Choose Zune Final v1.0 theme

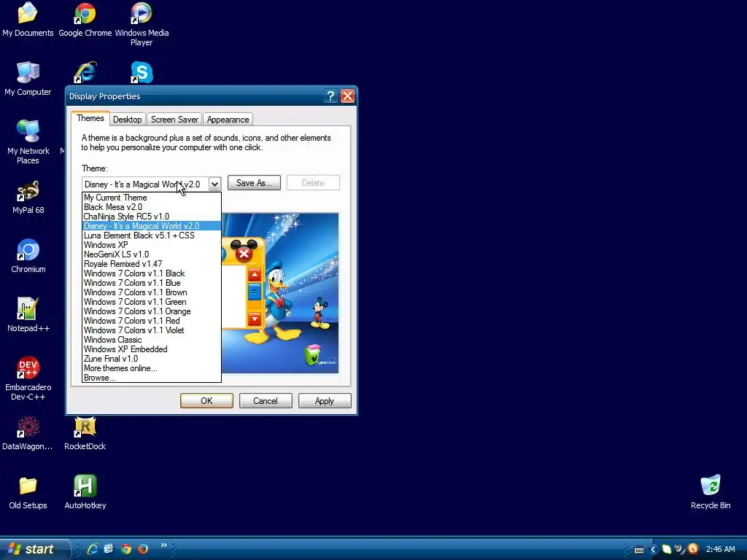[152, 359]
